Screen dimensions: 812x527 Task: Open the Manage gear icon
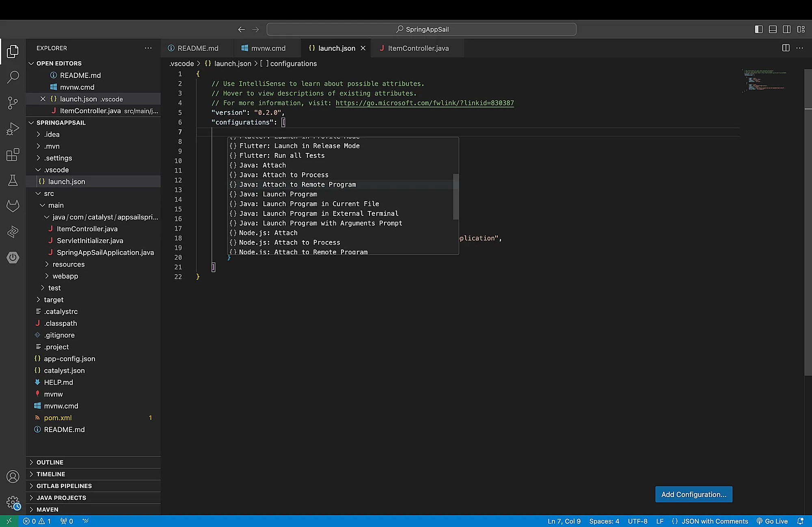(13, 503)
